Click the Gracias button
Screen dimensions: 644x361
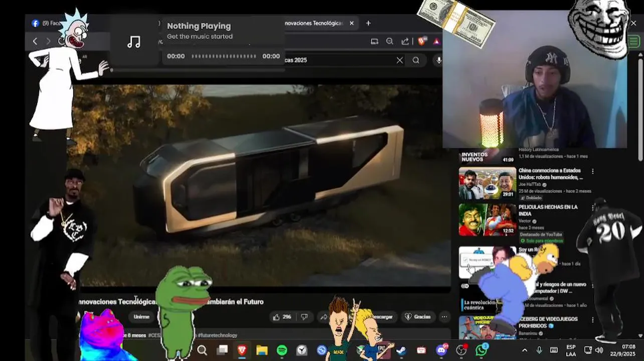pos(417,317)
